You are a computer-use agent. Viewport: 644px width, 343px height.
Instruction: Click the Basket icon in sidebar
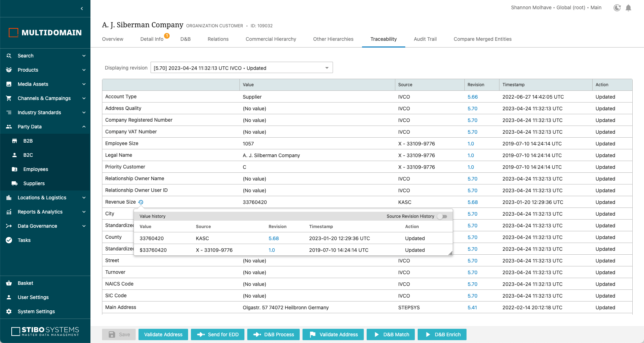click(x=9, y=283)
